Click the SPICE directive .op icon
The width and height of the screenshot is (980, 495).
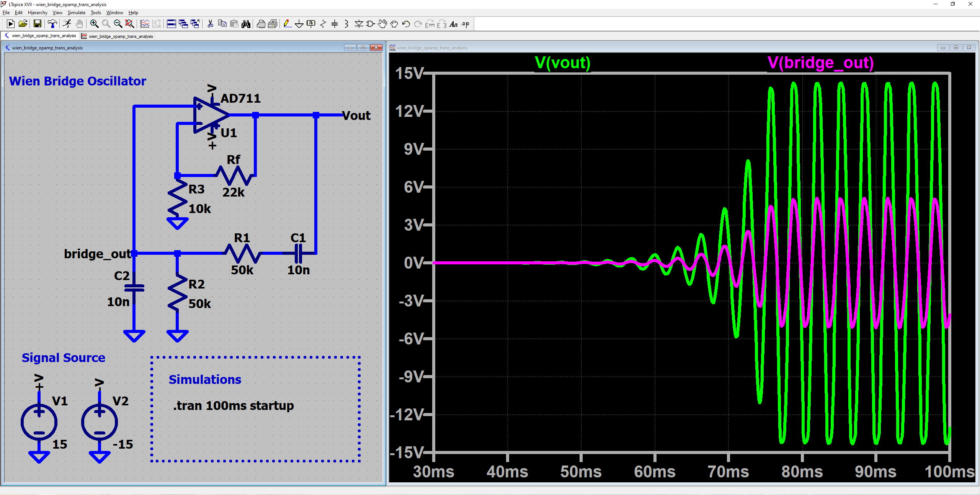pos(465,24)
